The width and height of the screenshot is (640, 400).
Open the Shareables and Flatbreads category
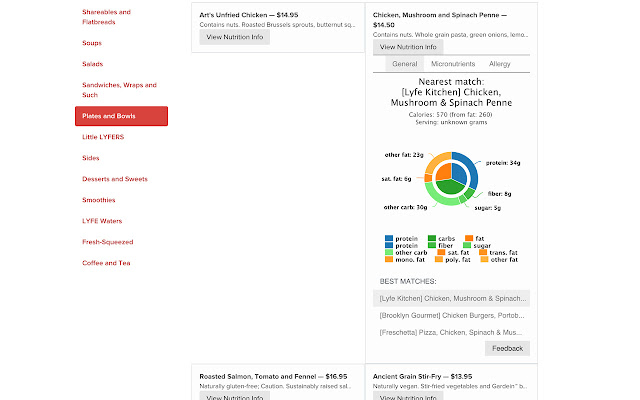(106, 17)
